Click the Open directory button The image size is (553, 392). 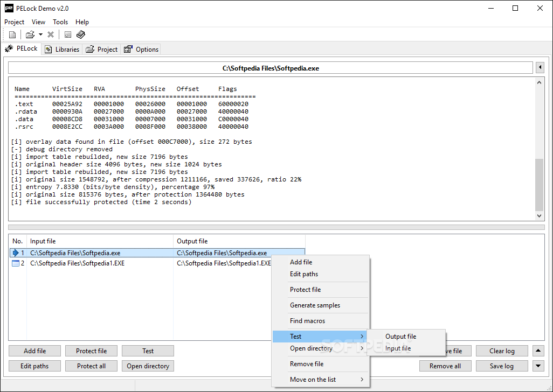pyautogui.click(x=148, y=366)
